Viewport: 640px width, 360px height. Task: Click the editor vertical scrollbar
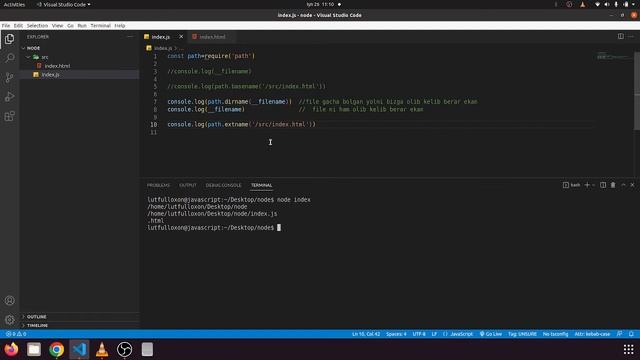coord(637,91)
